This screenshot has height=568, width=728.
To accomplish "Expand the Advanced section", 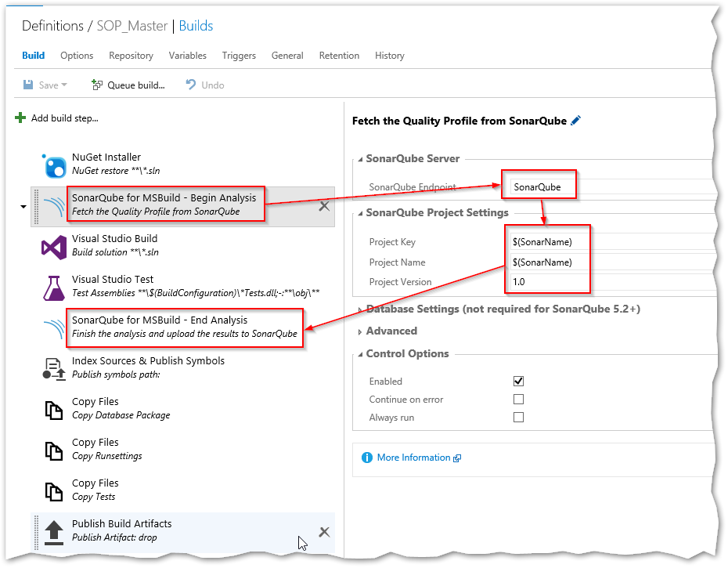I will point(360,331).
